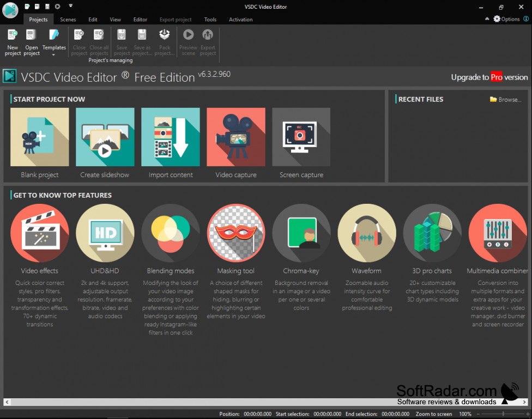
Task: Click the Start selection timecode value
Action: point(328,414)
